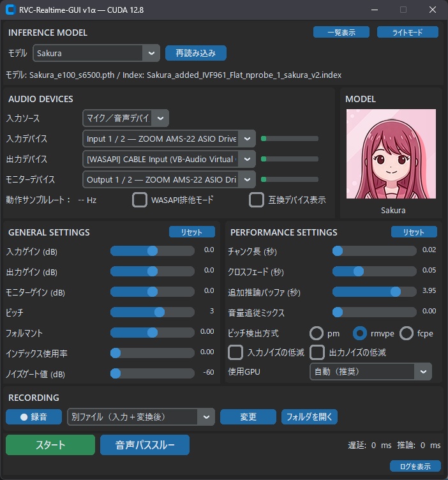Click 出力ゲイン (dB) slider handle
This screenshot has height=480, width=448.
[x=153, y=271]
